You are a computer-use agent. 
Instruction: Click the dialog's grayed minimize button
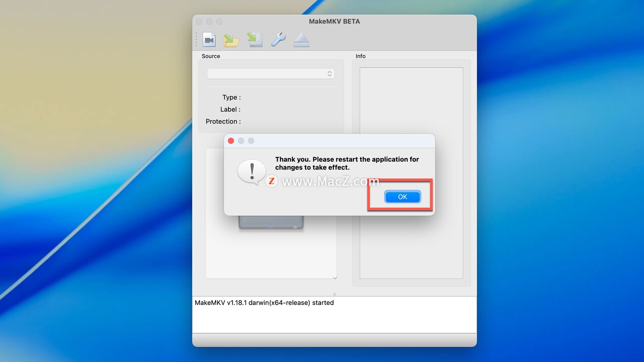pyautogui.click(x=241, y=141)
